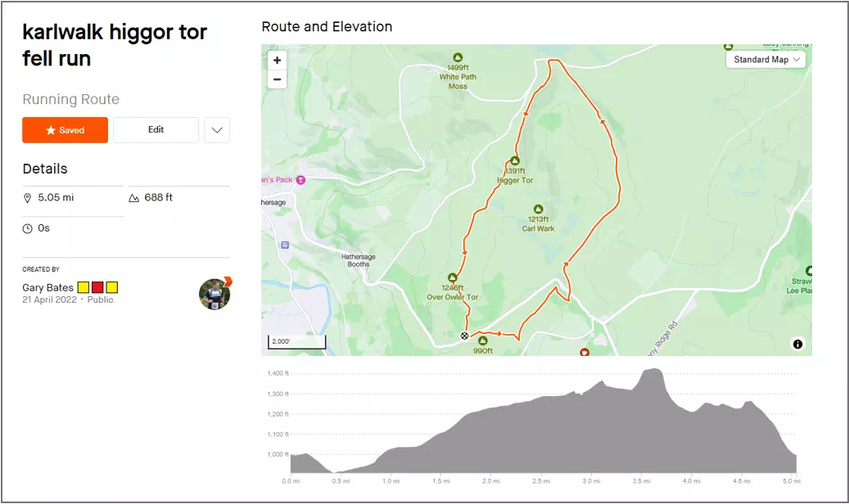The width and height of the screenshot is (849, 504).
Task: Click the 5.05 mi distance stat
Action: 55,198
